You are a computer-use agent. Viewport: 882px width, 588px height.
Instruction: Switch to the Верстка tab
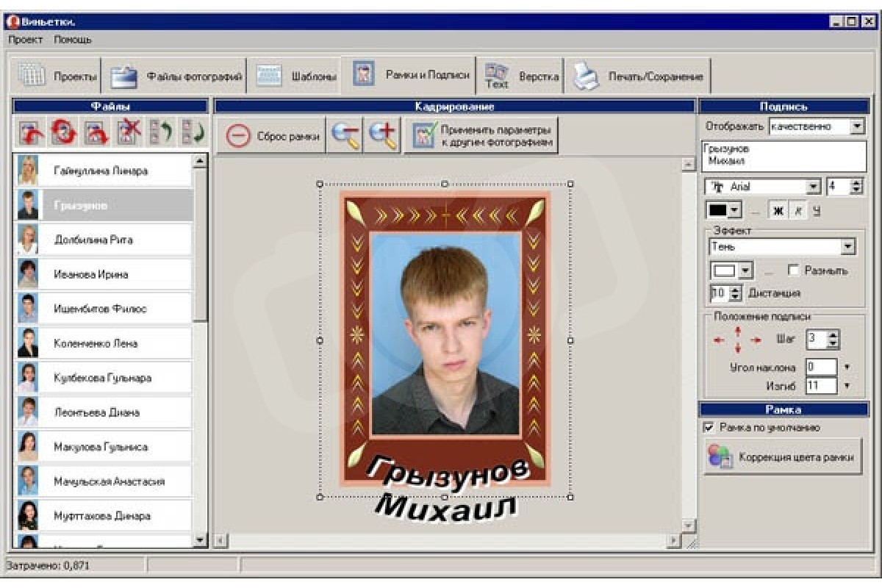[521, 76]
